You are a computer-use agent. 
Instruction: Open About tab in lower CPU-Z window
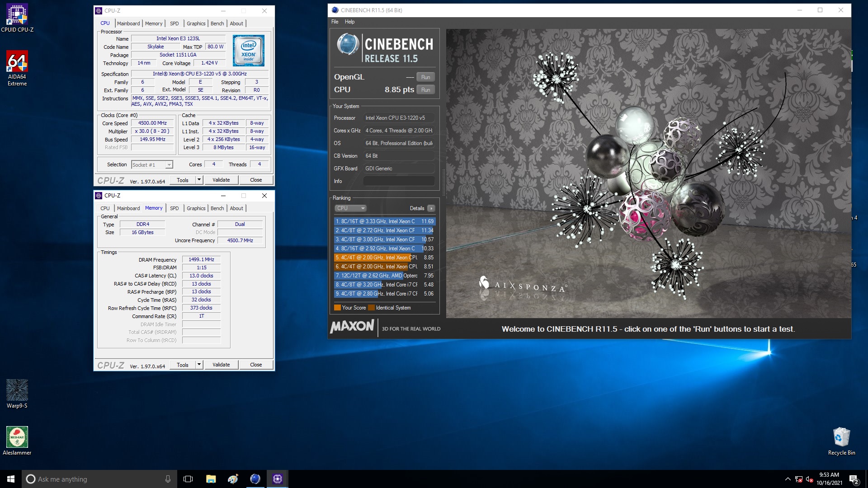(236, 208)
